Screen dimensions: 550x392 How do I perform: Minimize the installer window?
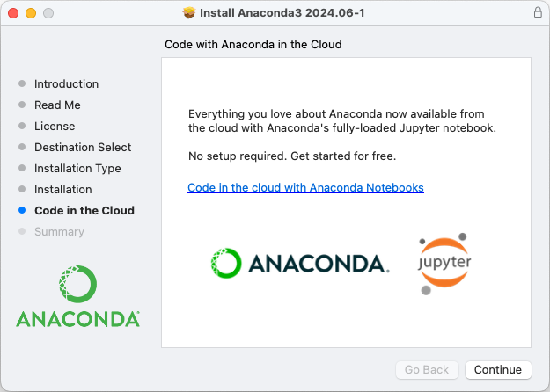click(30, 14)
